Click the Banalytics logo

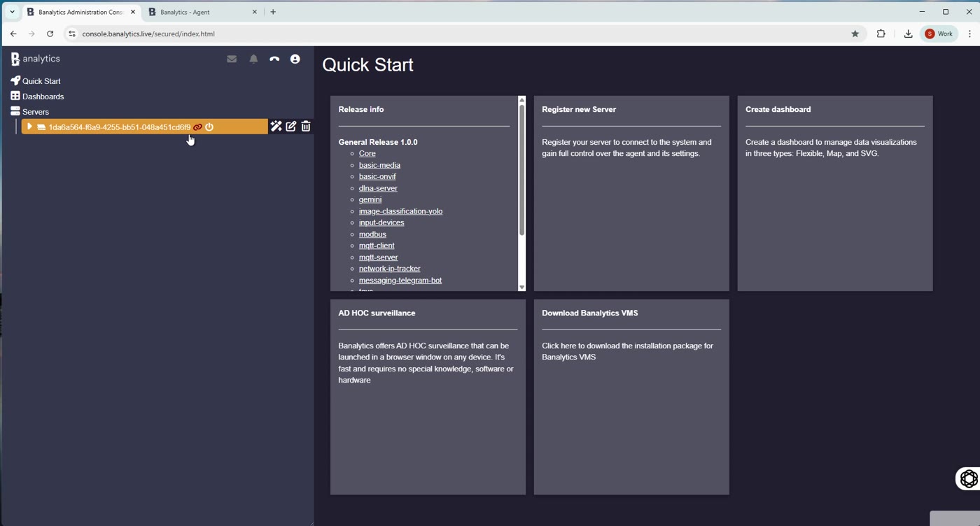(35, 59)
